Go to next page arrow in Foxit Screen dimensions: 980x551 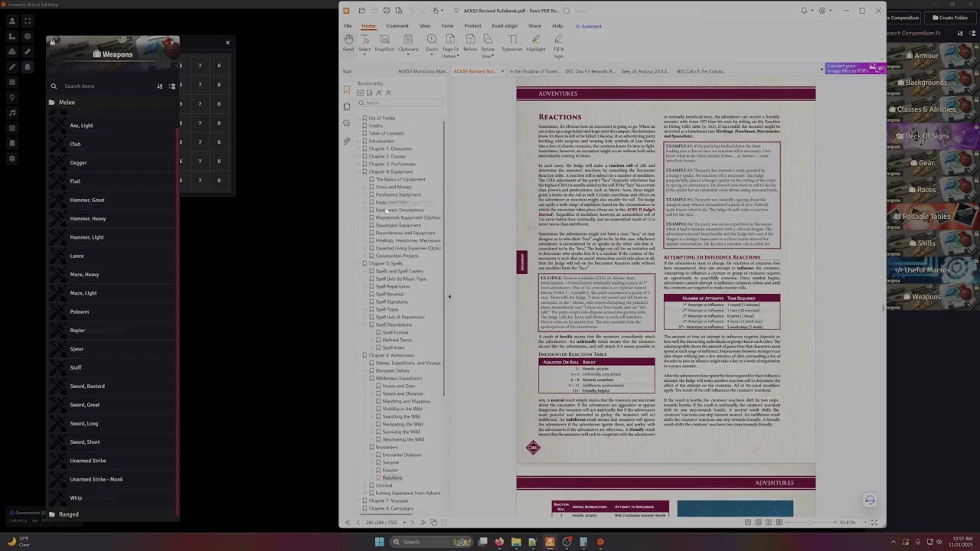point(412,522)
